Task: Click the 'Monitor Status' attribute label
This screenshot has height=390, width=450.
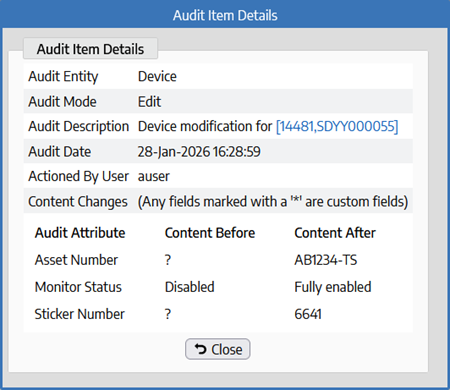Action: [78, 287]
